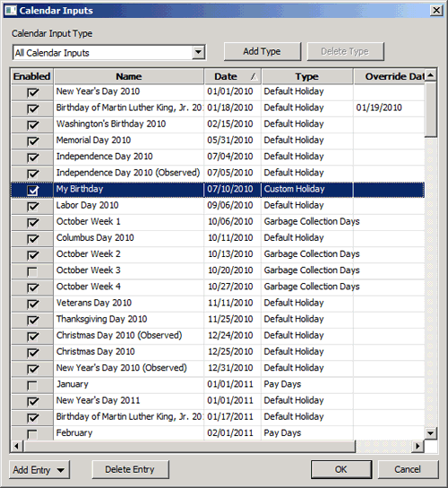The width and height of the screenshot is (448, 488).
Task: Select the Christmas Day 2010 (Observed) row
Action: 218,335
